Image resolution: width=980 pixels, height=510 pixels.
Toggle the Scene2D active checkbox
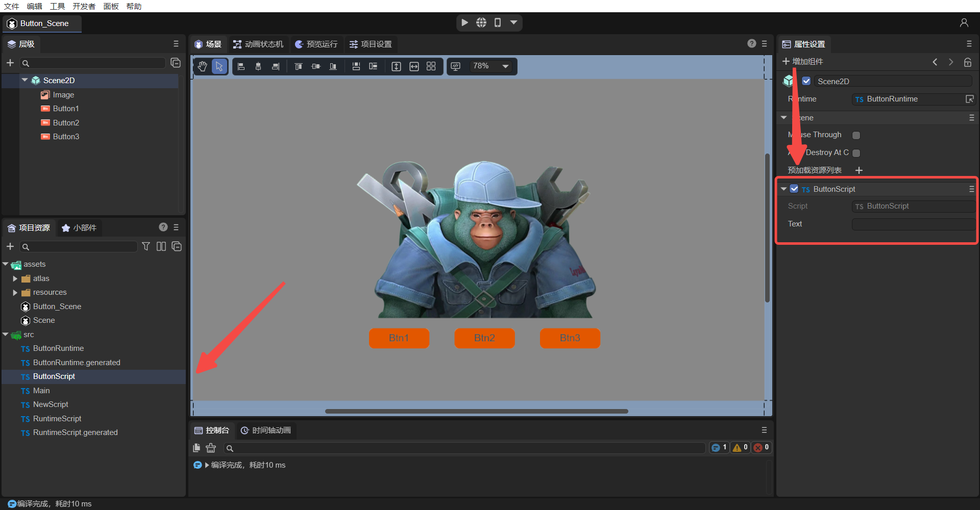(x=806, y=81)
